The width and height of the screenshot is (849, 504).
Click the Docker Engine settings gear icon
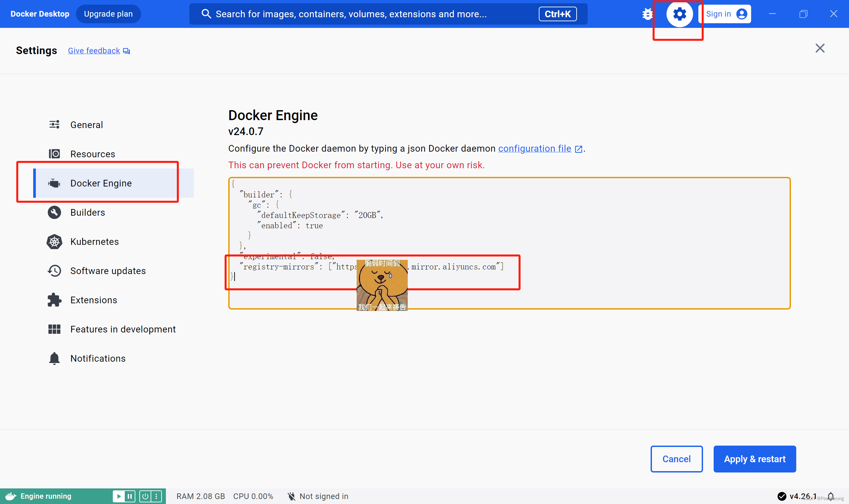[678, 14]
